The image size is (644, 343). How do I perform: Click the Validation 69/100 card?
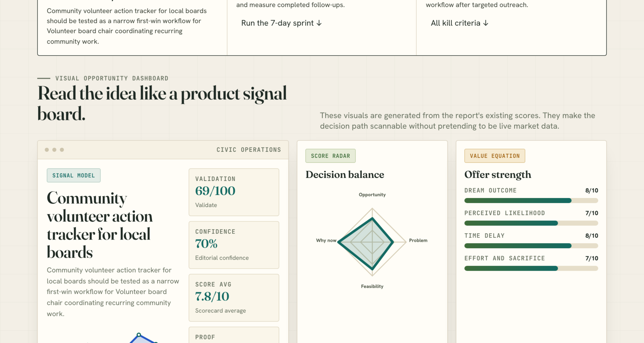(x=234, y=192)
